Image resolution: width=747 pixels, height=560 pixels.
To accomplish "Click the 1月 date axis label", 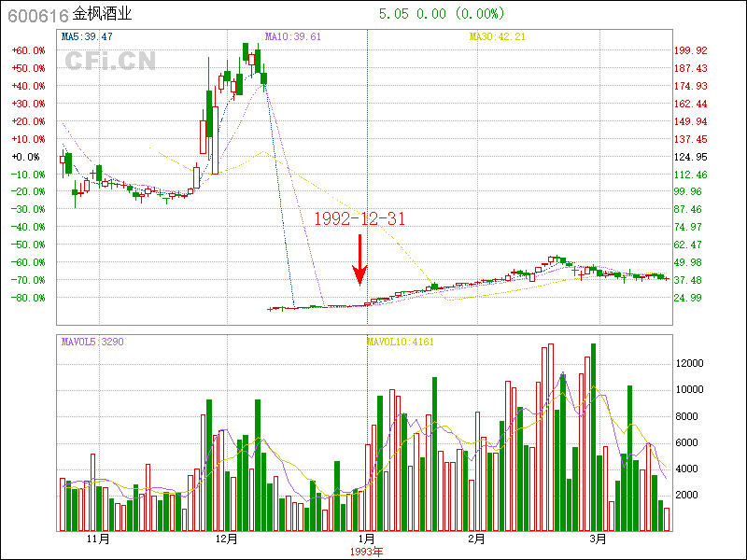I will point(367,539).
